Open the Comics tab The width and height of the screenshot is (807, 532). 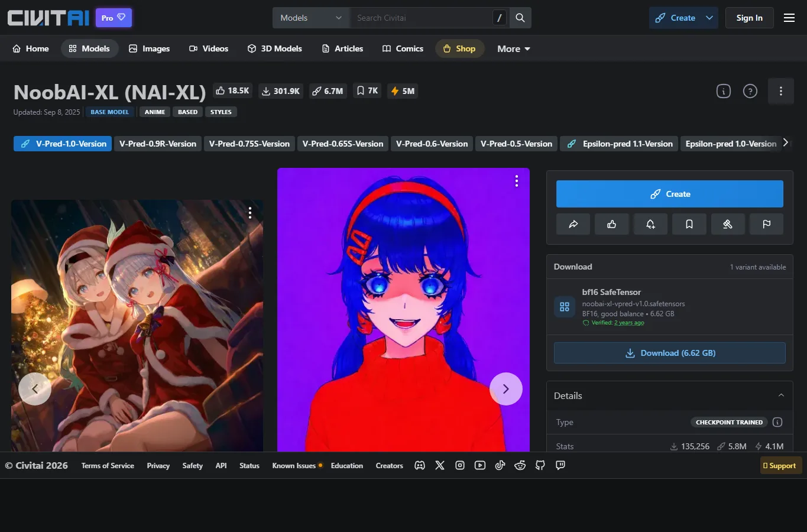[403, 48]
